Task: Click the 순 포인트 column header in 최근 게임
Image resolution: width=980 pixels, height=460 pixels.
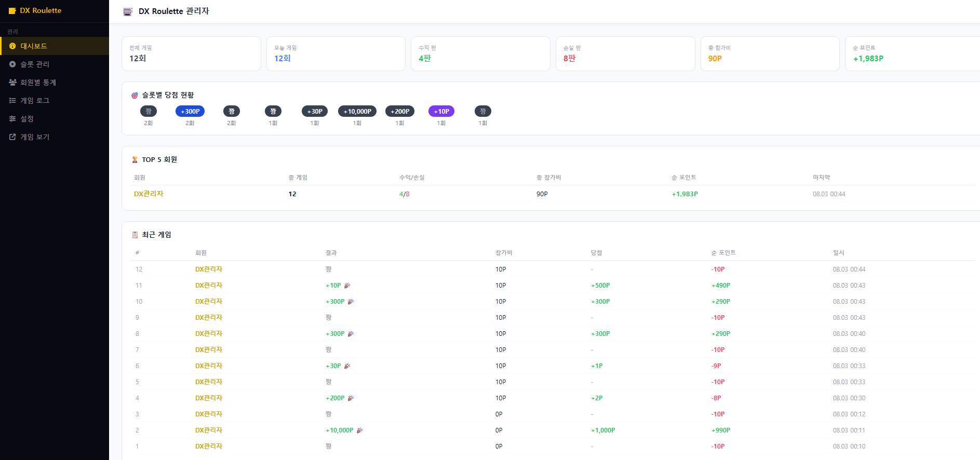Action: pyautogui.click(x=723, y=253)
